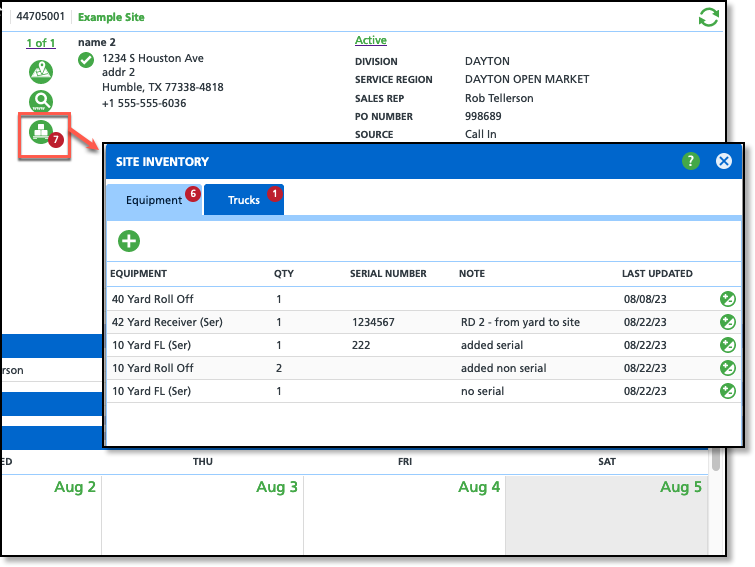Click move icon for 10 Yard Roll Off row
The image size is (755, 567).
point(728,368)
